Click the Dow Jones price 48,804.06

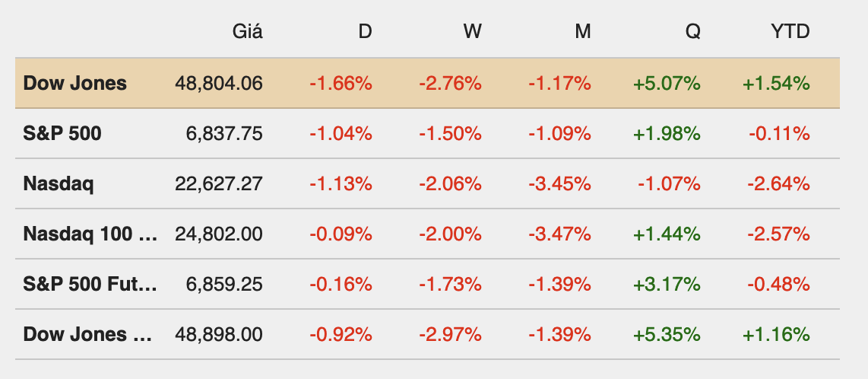pyautogui.click(x=218, y=83)
